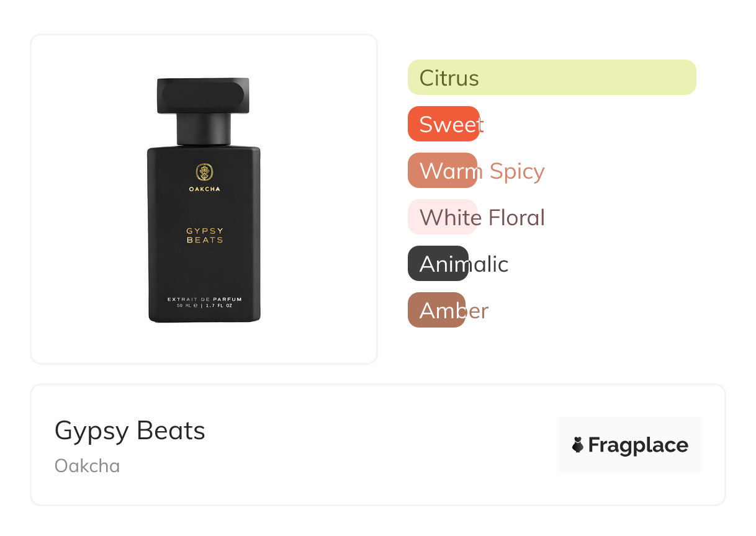Click the 'Spicy' text beside the Warm Spicy bar
Screen dimensions: 756x536
coord(517,171)
